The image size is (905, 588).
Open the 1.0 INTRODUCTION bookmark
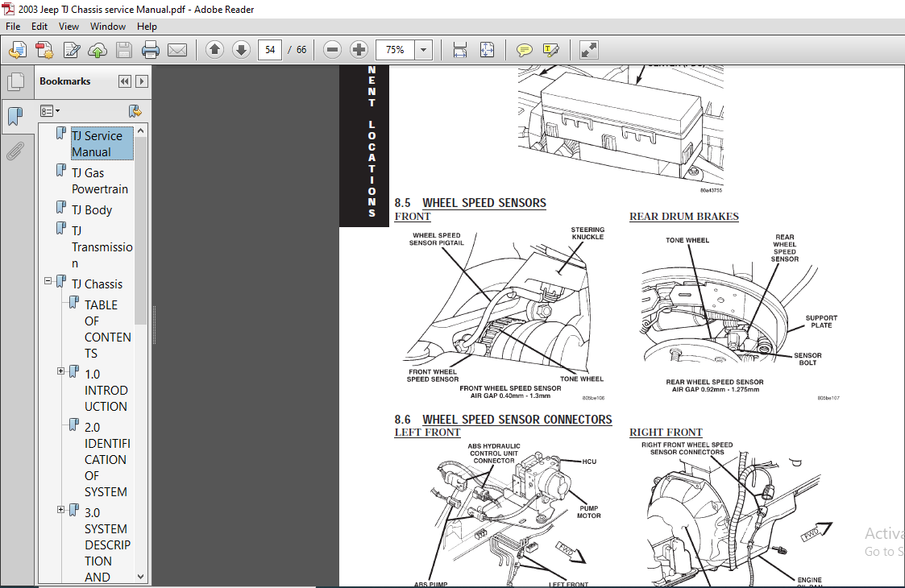coord(106,390)
